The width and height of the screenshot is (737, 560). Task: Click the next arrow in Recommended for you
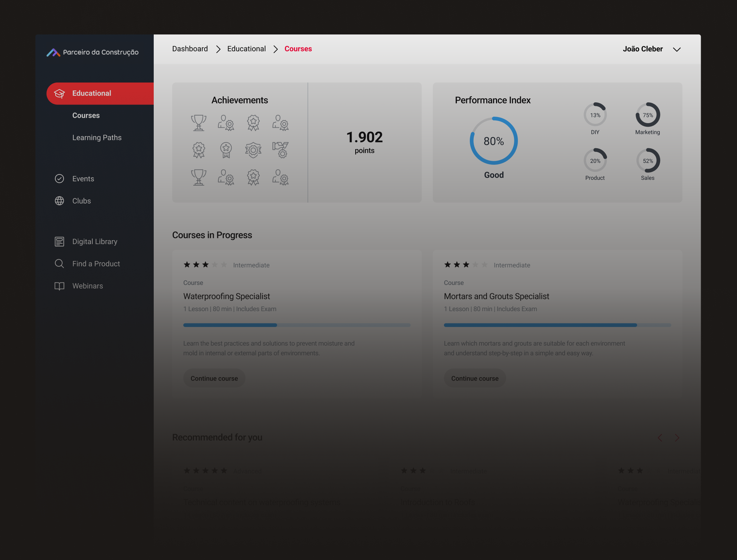coord(677,438)
